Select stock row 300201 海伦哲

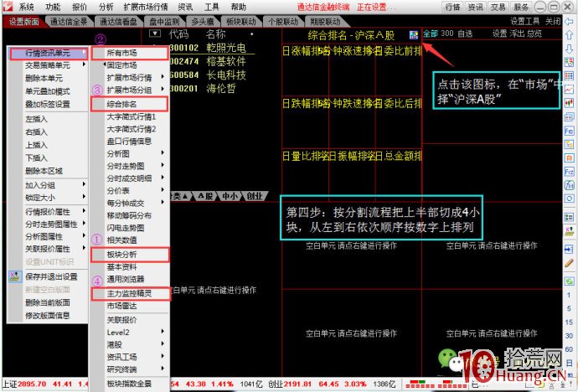pyautogui.click(x=212, y=89)
